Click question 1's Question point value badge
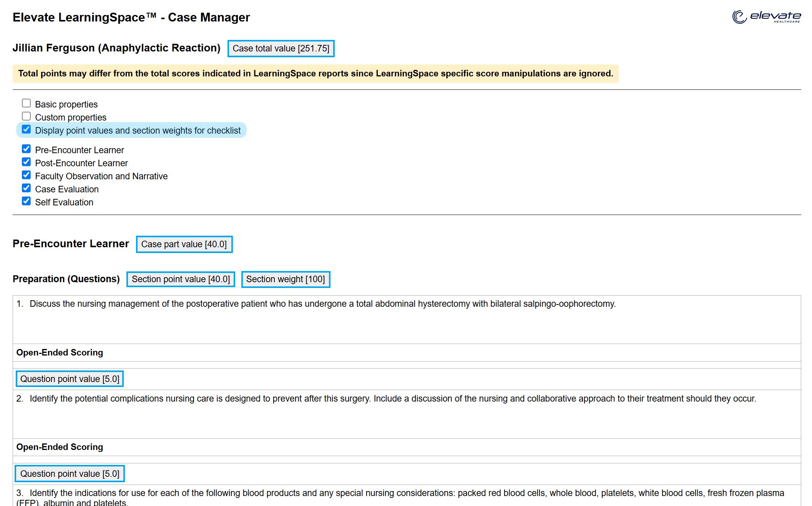Screen dimensions: 812x506 [70, 379]
